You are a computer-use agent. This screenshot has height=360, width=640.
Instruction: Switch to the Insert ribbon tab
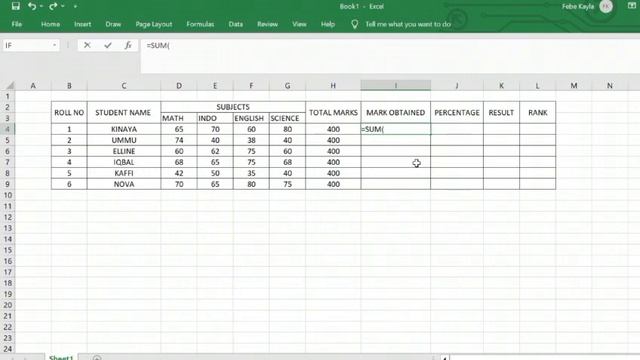[x=82, y=24]
